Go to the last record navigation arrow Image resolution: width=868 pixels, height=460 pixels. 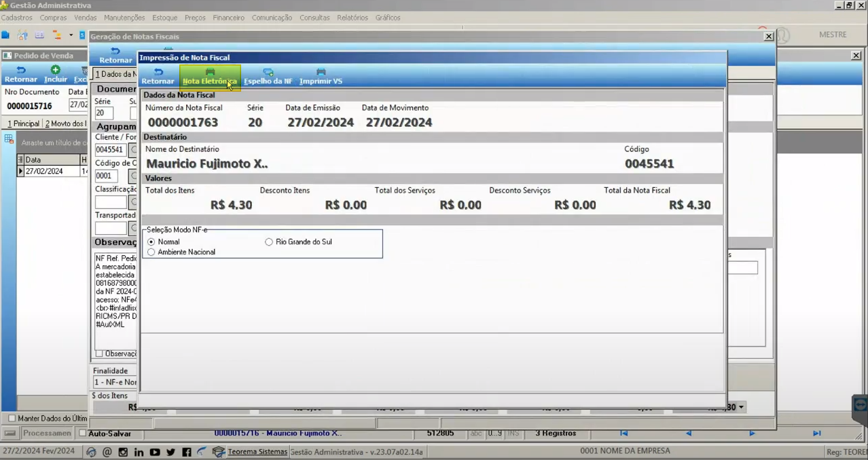pos(816,433)
